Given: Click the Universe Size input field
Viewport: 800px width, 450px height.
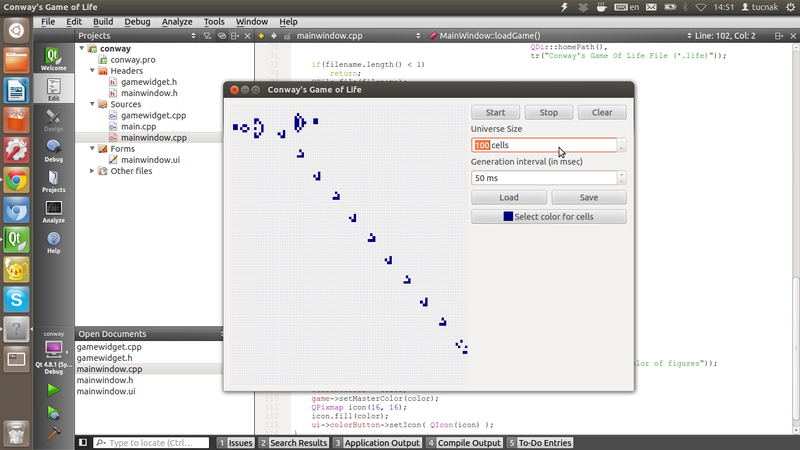Looking at the screenshot, I should click(x=544, y=145).
